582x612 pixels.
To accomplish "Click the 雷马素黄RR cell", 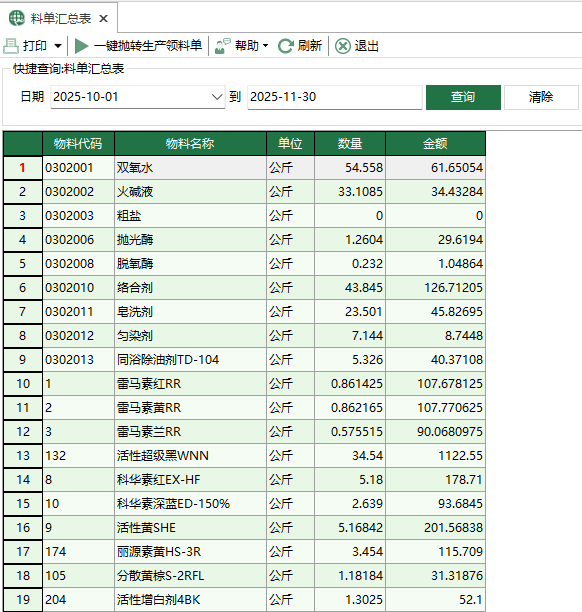I will [x=190, y=408].
